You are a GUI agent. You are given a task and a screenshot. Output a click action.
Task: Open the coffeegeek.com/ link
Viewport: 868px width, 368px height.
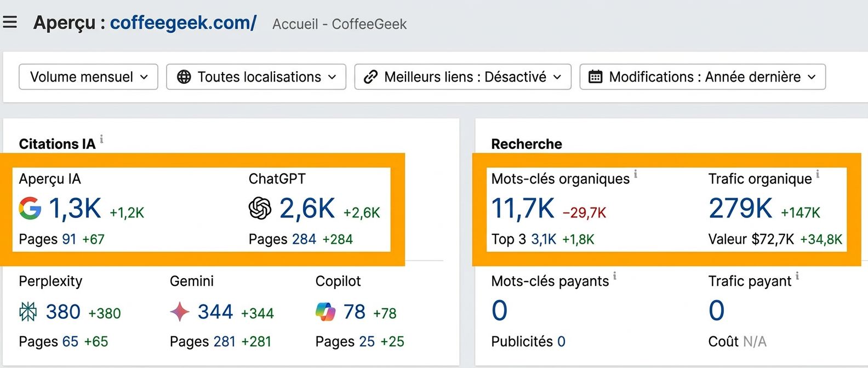coord(184,23)
